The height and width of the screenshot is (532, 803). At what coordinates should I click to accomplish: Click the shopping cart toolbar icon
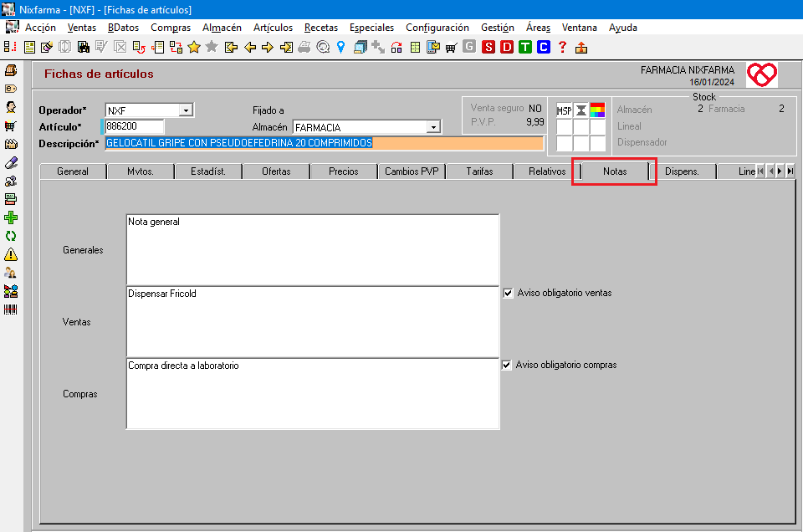tap(451, 49)
